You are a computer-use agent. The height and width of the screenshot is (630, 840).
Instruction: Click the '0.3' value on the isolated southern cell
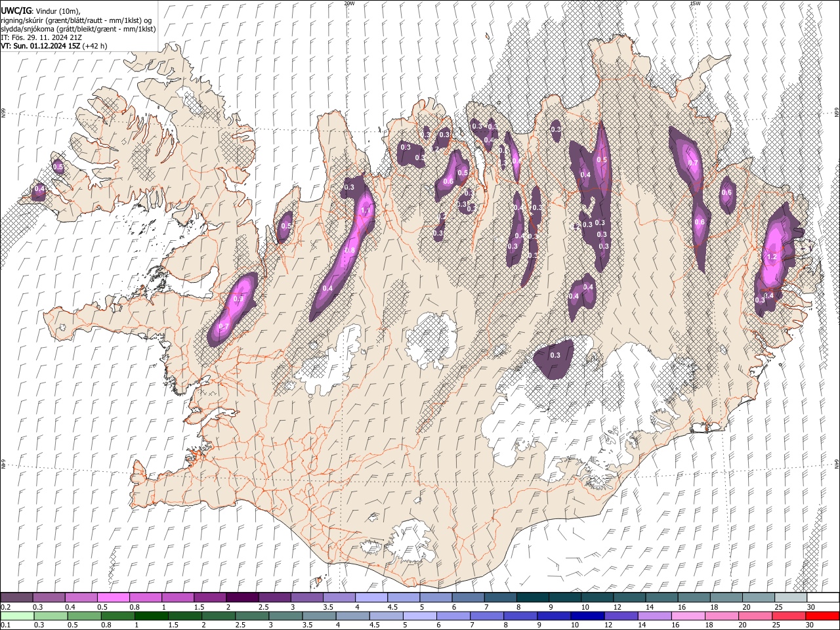tap(555, 355)
